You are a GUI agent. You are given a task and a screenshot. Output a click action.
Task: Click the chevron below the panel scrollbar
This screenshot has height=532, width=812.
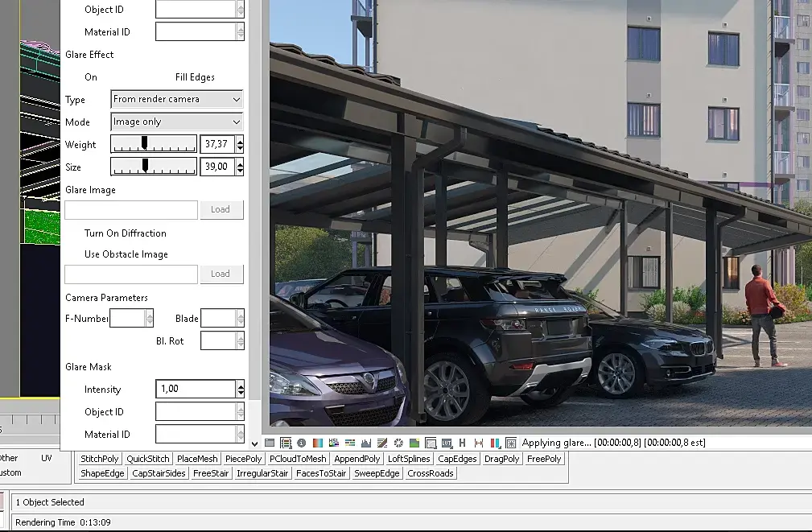tap(255, 443)
